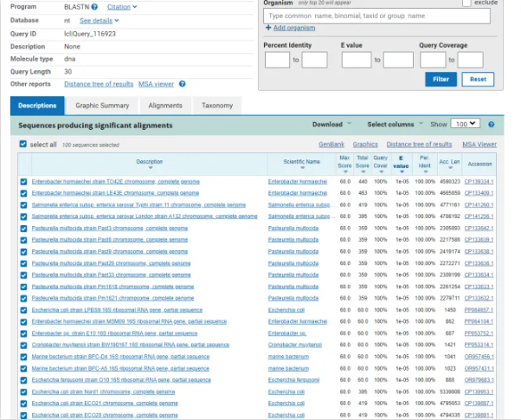Open help icon next to MSA viewer
This screenshot has width=521, height=420.
pyautogui.click(x=182, y=84)
